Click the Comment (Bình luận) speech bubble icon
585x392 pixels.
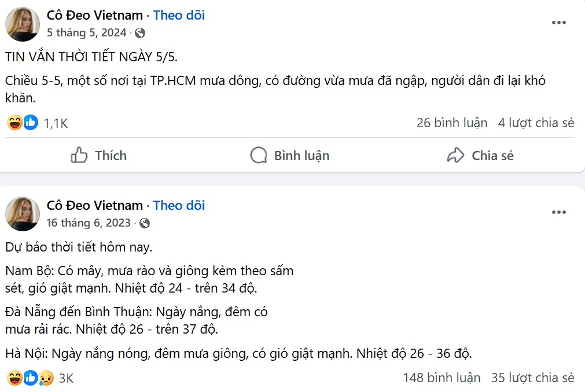[258, 155]
